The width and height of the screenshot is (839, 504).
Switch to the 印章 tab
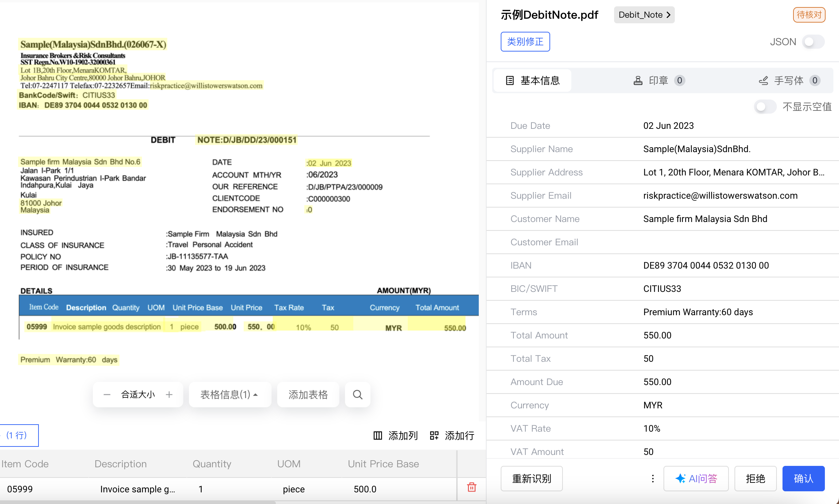point(659,81)
